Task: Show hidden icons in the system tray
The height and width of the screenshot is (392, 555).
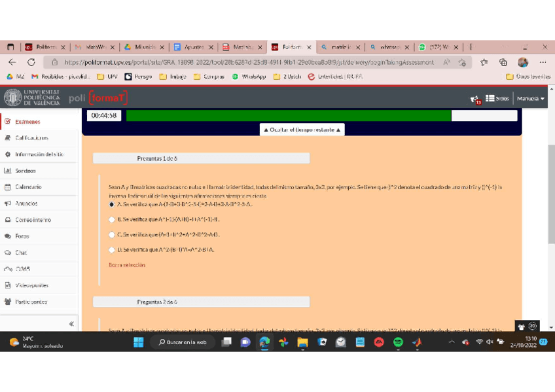Action: (x=450, y=342)
